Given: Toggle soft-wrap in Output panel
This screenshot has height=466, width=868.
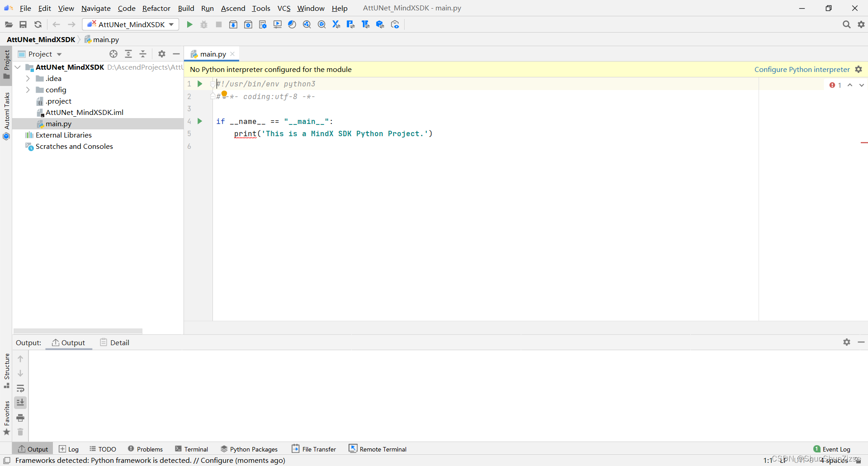Looking at the screenshot, I should point(20,388).
